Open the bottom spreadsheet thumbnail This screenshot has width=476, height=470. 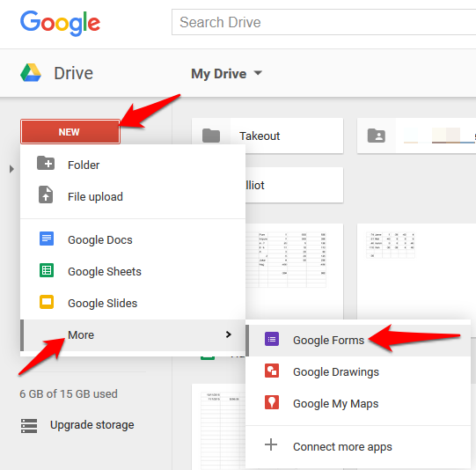(218, 427)
